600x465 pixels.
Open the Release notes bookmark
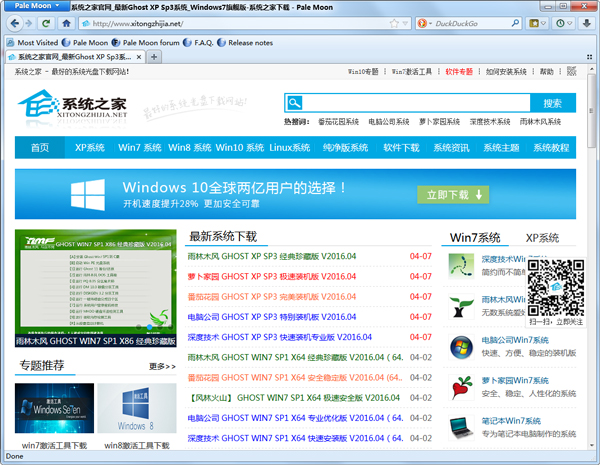tap(245, 42)
